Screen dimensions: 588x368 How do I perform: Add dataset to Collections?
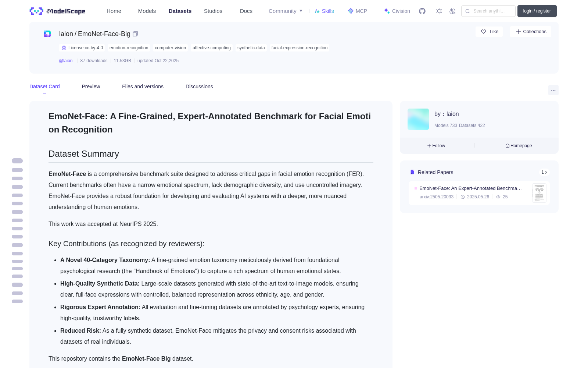point(531,32)
